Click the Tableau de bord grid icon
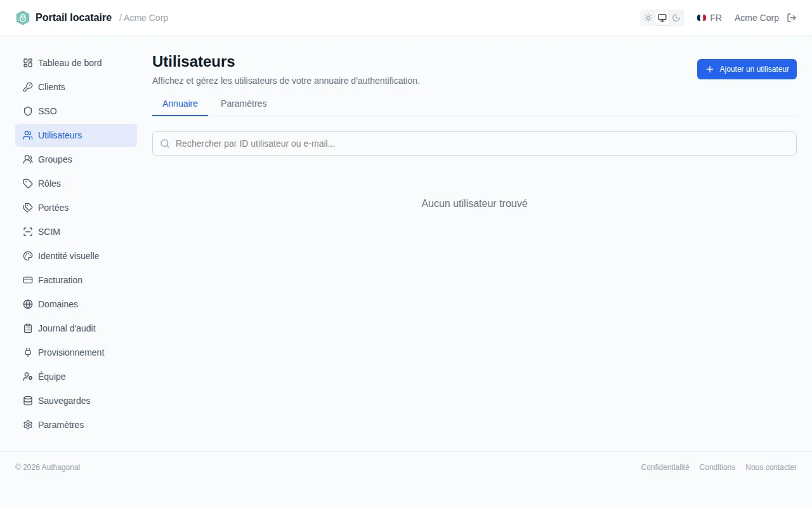 point(28,63)
